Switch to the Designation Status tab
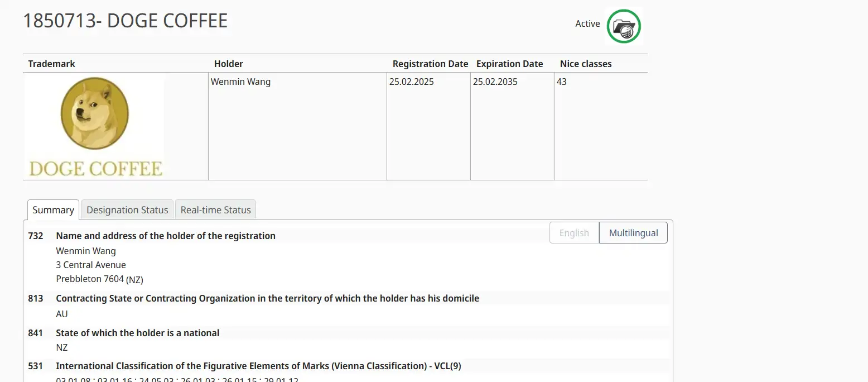The height and width of the screenshot is (382, 868). [127, 210]
